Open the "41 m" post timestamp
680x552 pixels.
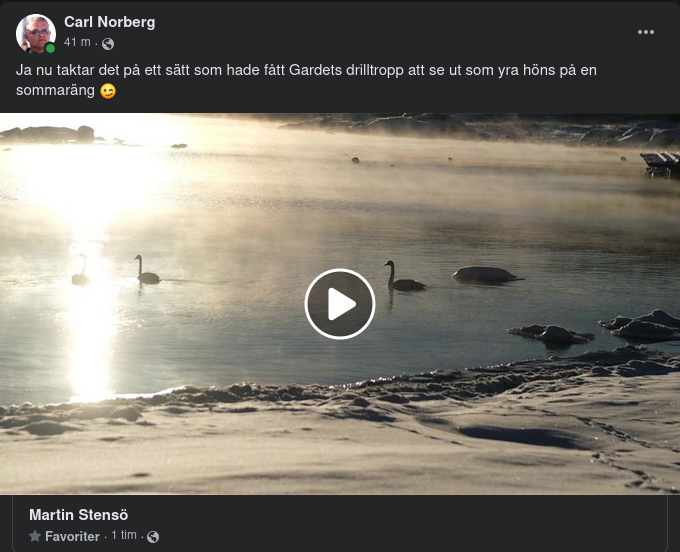pos(77,43)
